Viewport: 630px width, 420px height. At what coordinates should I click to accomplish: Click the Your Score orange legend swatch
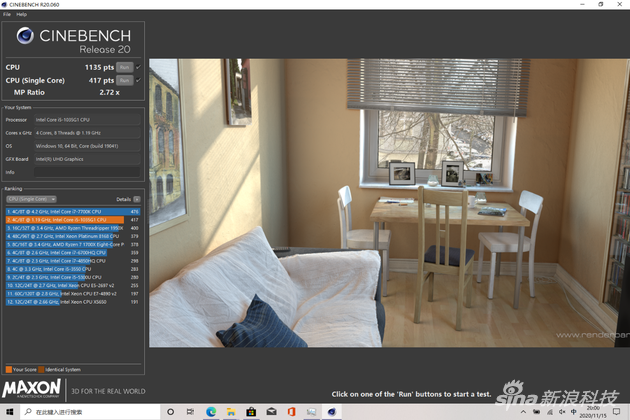coord(8,369)
